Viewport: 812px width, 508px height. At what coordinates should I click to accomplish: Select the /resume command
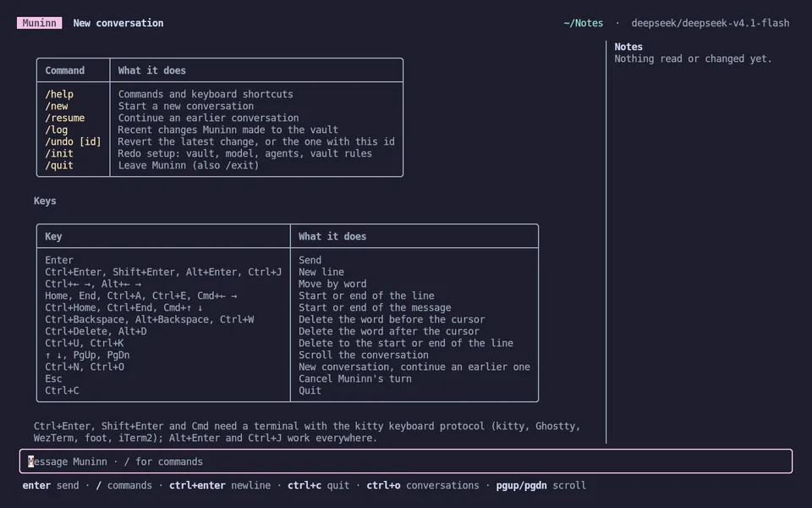click(65, 118)
